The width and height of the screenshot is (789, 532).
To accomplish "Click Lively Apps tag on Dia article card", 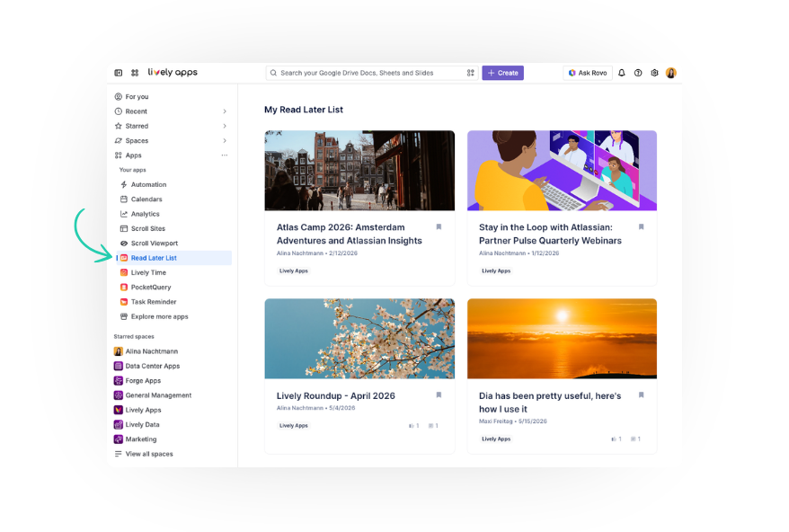I will [x=496, y=439].
